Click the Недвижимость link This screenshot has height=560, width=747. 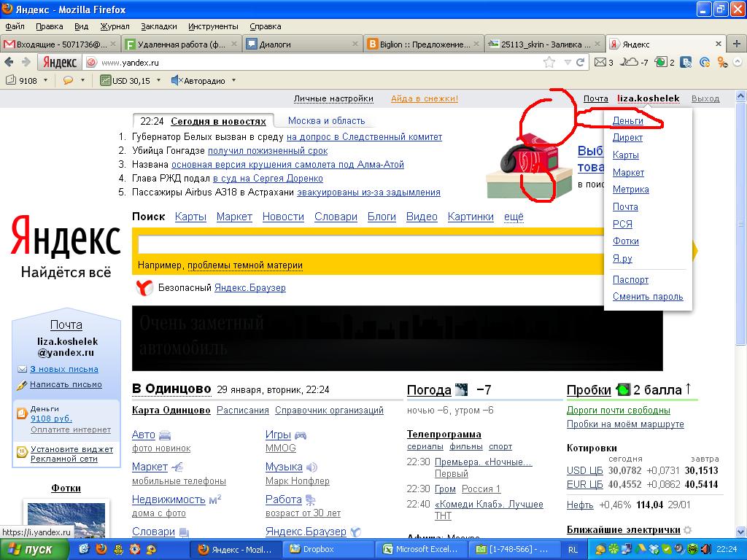click(x=169, y=499)
